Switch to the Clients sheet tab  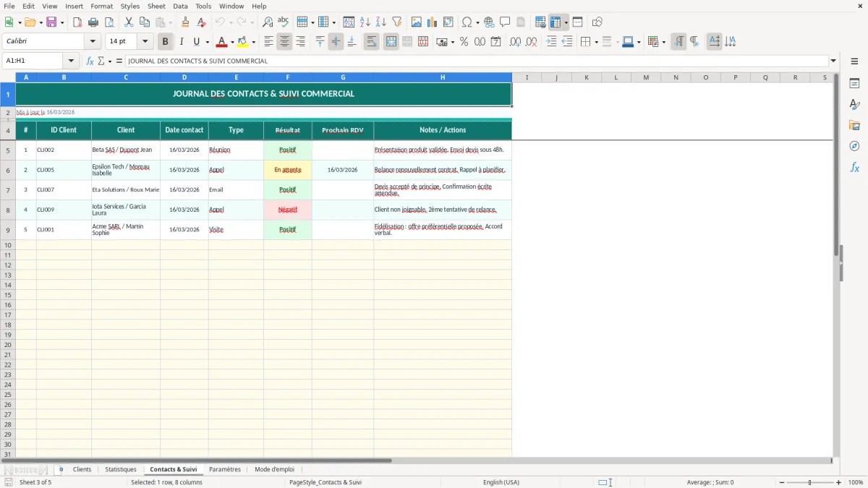tap(82, 470)
